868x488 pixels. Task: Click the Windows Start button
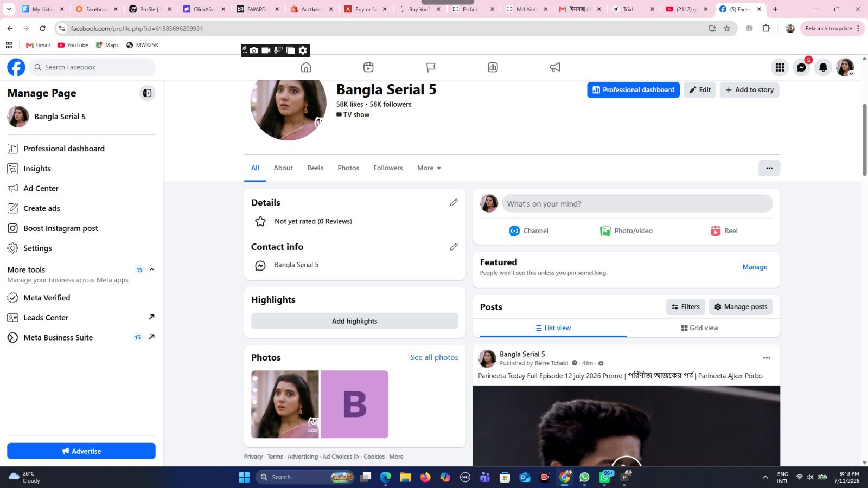click(x=244, y=477)
